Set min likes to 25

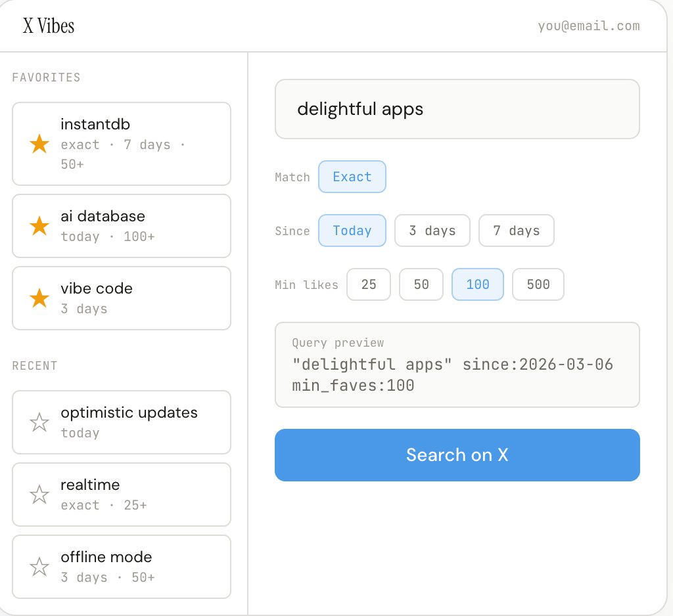(369, 284)
